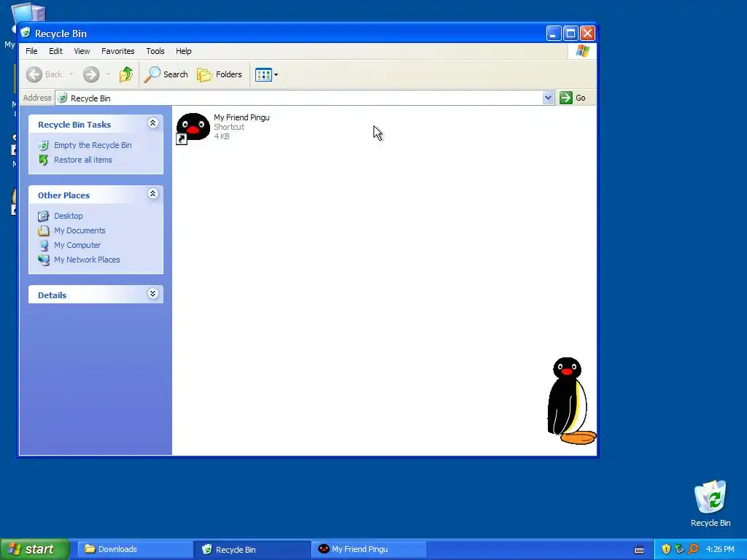
Task: Open the Favorites menu
Action: 117,51
